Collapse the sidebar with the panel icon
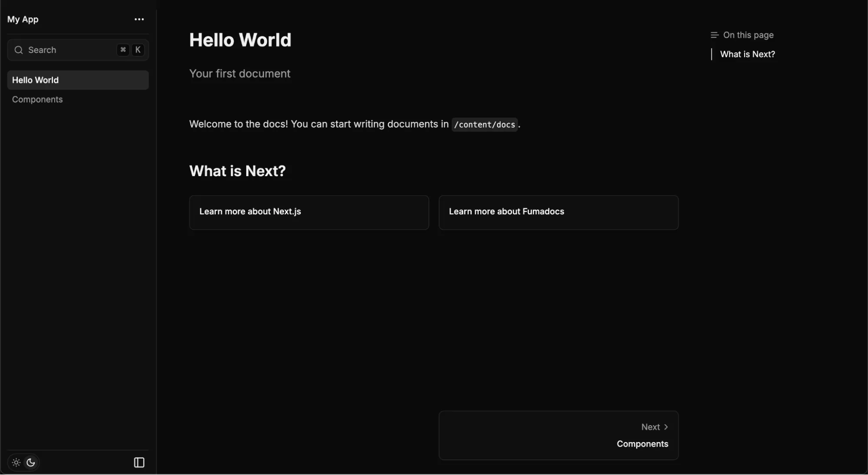The image size is (868, 475). [x=139, y=462]
